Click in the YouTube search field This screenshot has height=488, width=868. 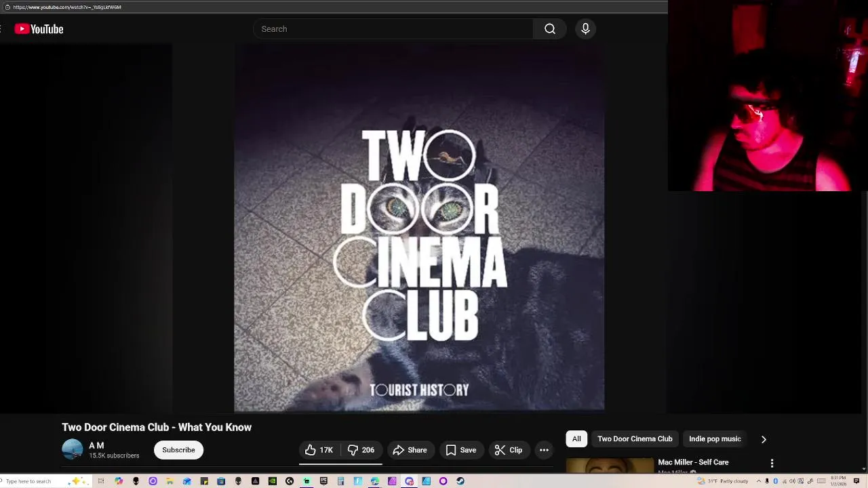point(393,29)
